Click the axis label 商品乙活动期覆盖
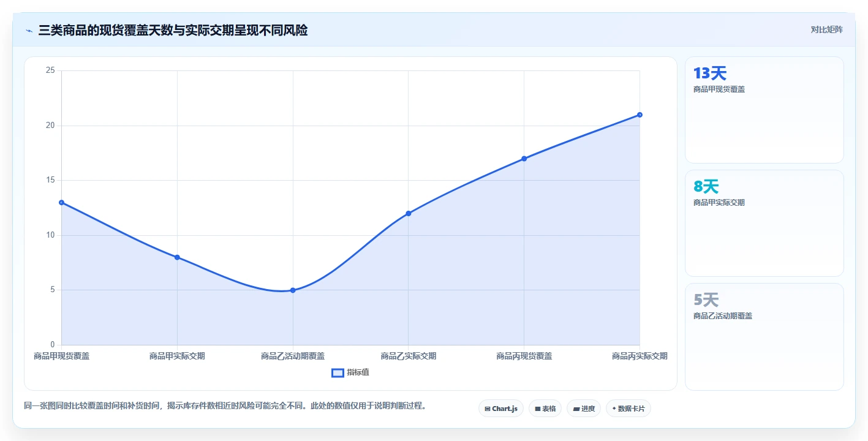 [293, 356]
